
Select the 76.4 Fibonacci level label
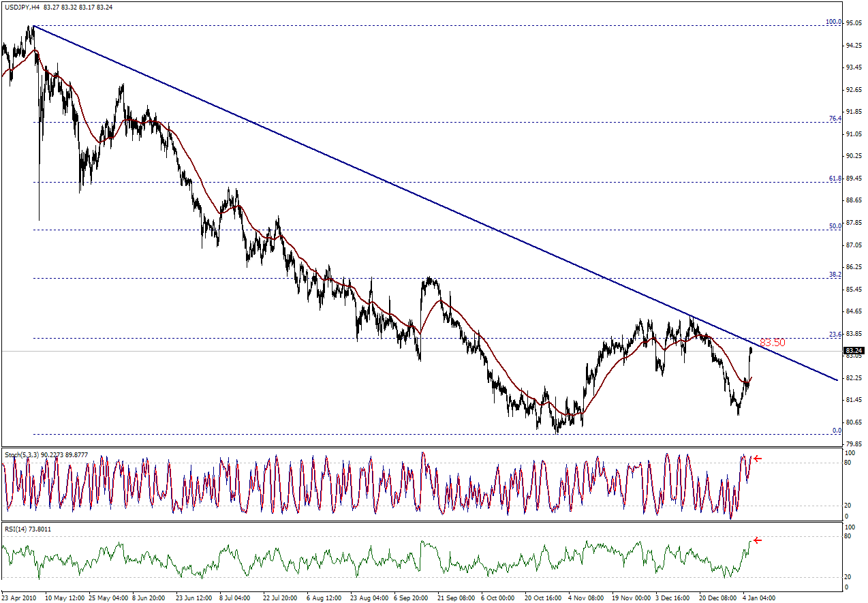[835, 119]
